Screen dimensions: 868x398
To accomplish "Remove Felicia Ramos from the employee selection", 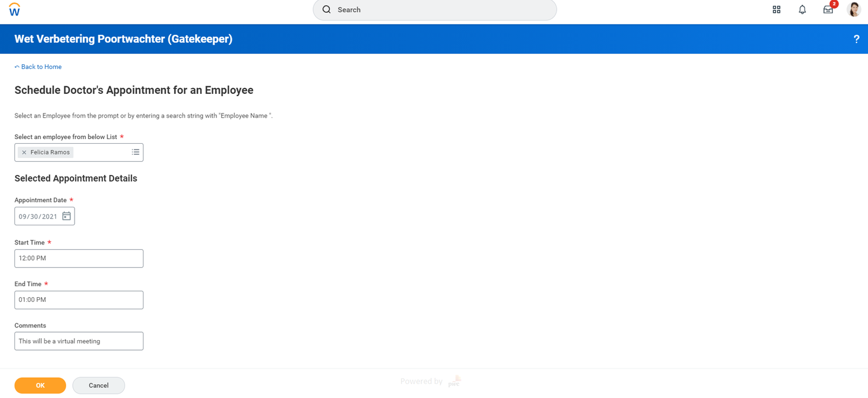I will (x=24, y=152).
